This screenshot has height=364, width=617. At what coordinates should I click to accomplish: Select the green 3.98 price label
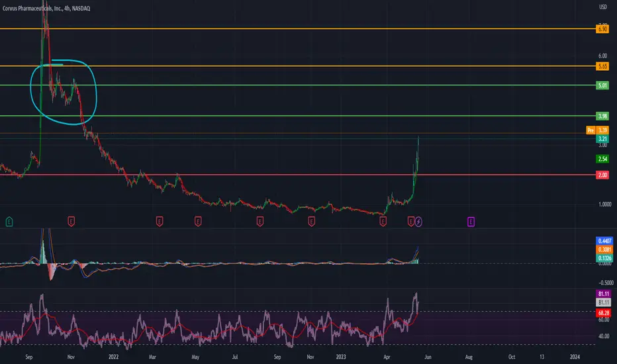pyautogui.click(x=602, y=116)
